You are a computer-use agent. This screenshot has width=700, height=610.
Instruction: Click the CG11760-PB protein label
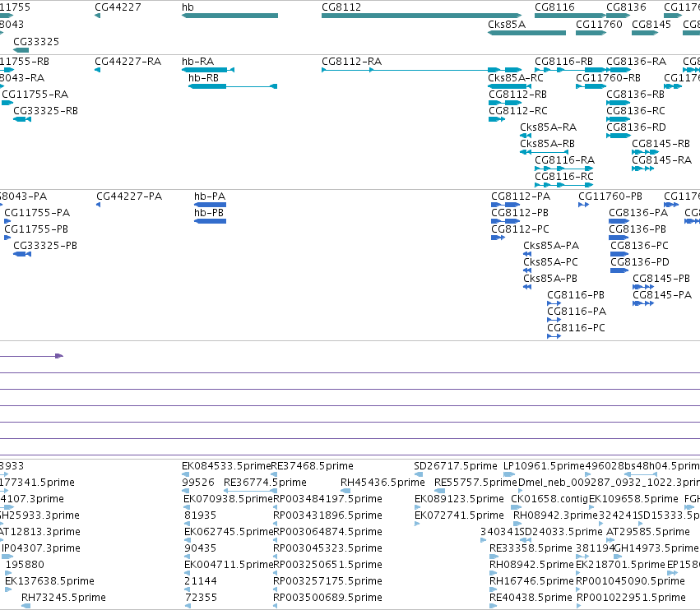tap(610, 196)
